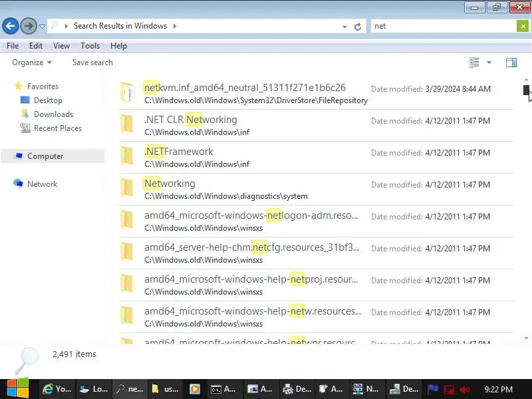The height and width of the screenshot is (399, 532).
Task: Click the 9:22 PM clock
Action: pos(498,389)
